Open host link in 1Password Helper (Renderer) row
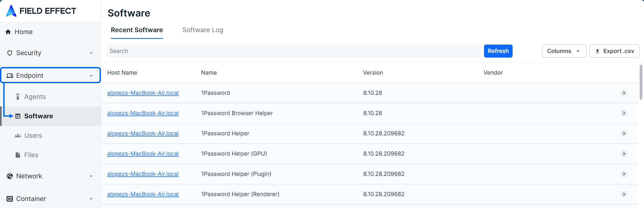Viewport: 644px width, 208px height. tap(143, 194)
